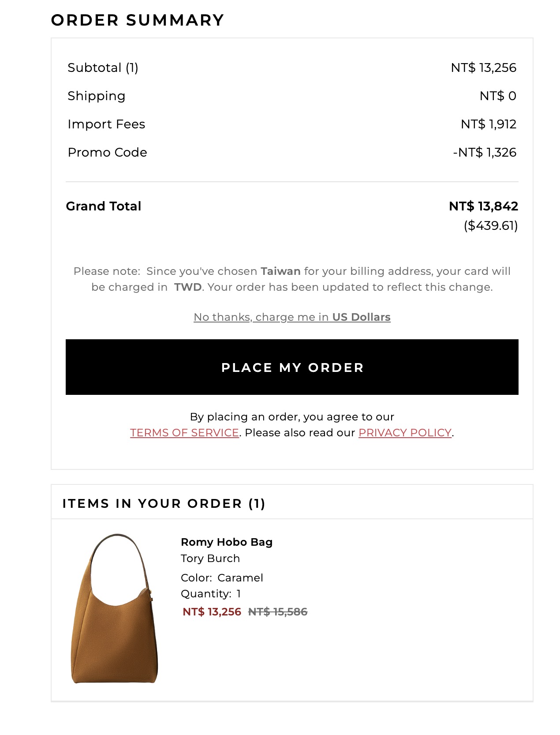Click the Quantity: 1 field
560x735 pixels.
[x=210, y=594]
